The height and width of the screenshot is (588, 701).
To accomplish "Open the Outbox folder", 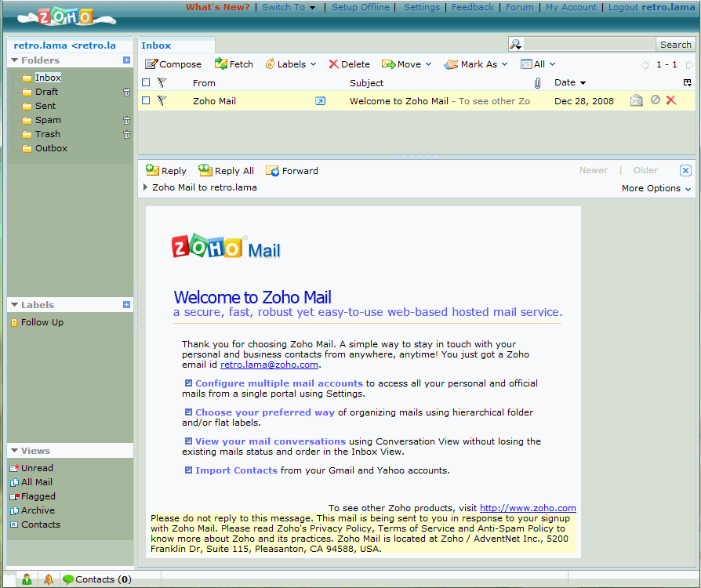I will tap(51, 148).
